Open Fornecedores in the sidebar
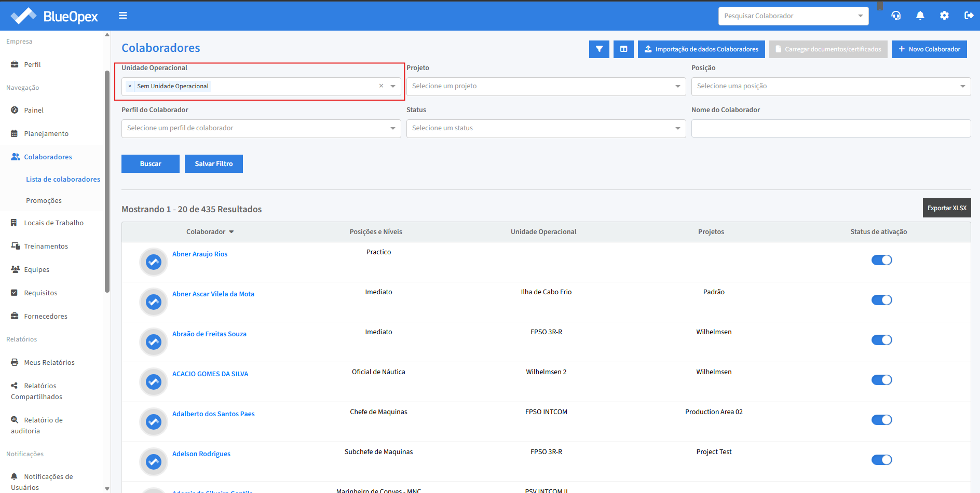Viewport: 980px width, 493px height. pyautogui.click(x=46, y=316)
